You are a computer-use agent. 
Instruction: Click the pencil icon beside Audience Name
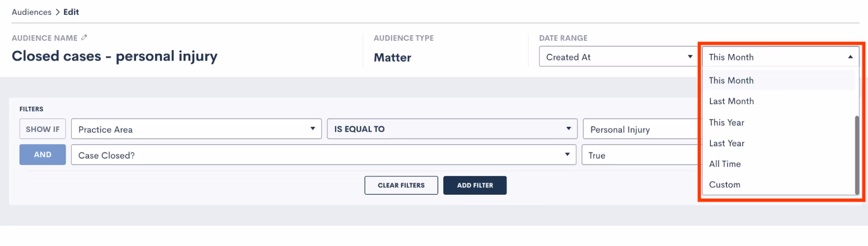[x=84, y=37]
